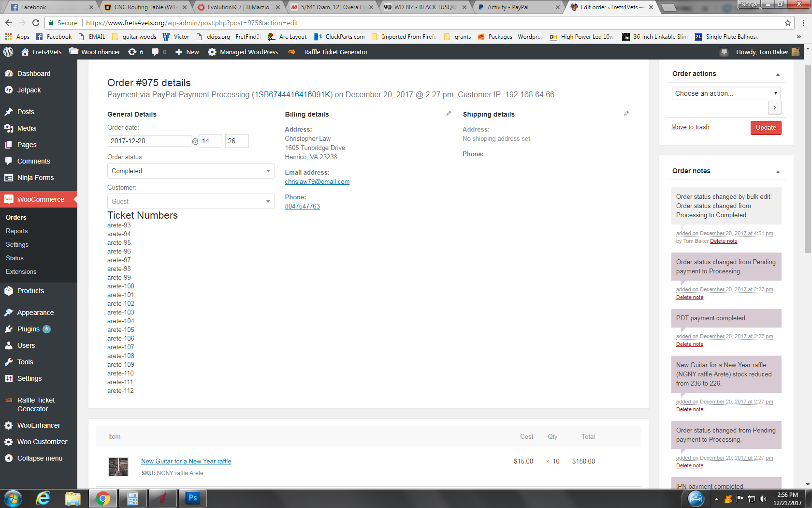Click the updates icon showing 6 pending
Viewport: 812px width, 508px height.
[135, 52]
